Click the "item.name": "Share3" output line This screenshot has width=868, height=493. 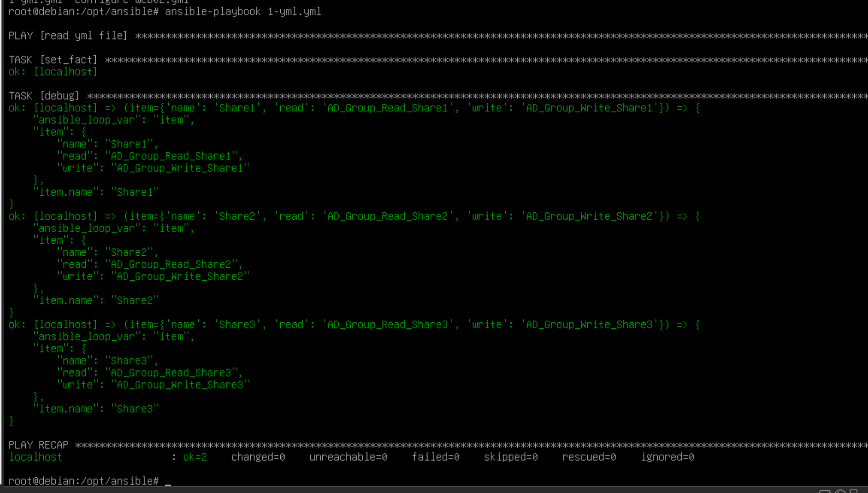pos(96,409)
